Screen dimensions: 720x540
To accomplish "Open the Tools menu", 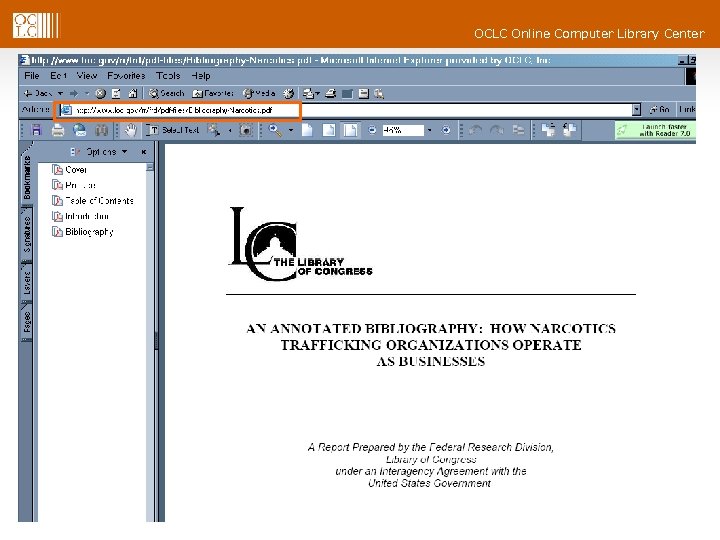I will (168, 76).
